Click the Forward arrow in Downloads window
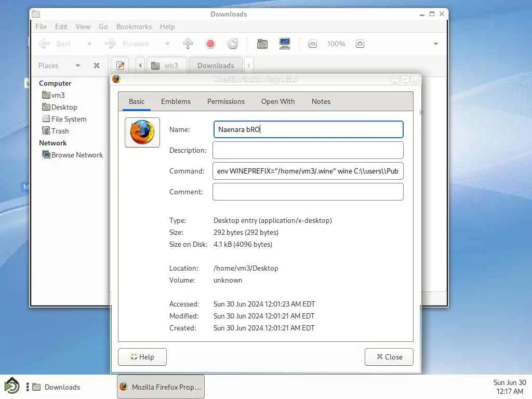Viewport: 532px width, 399px height. click(x=127, y=44)
